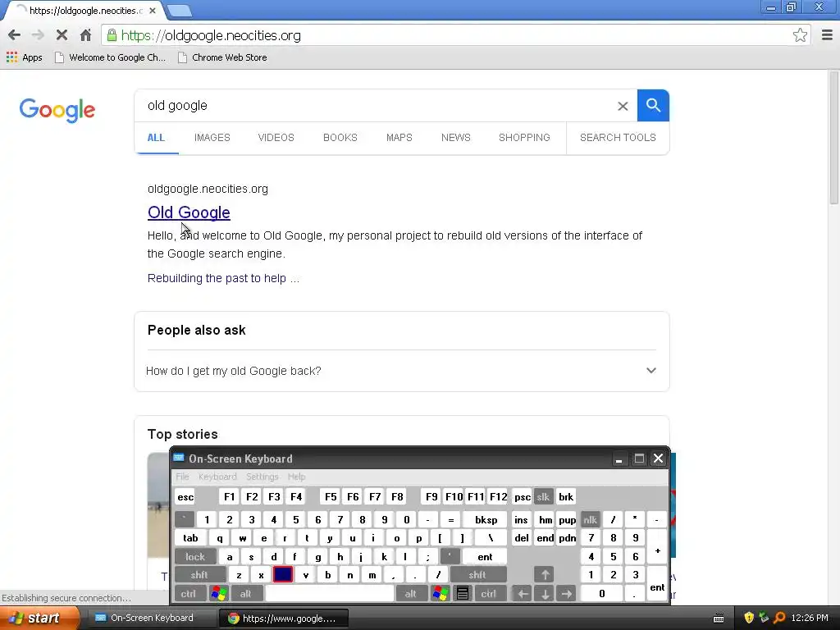Switch to the IMAGES tab
This screenshot has width=840, height=630.
coord(212,138)
